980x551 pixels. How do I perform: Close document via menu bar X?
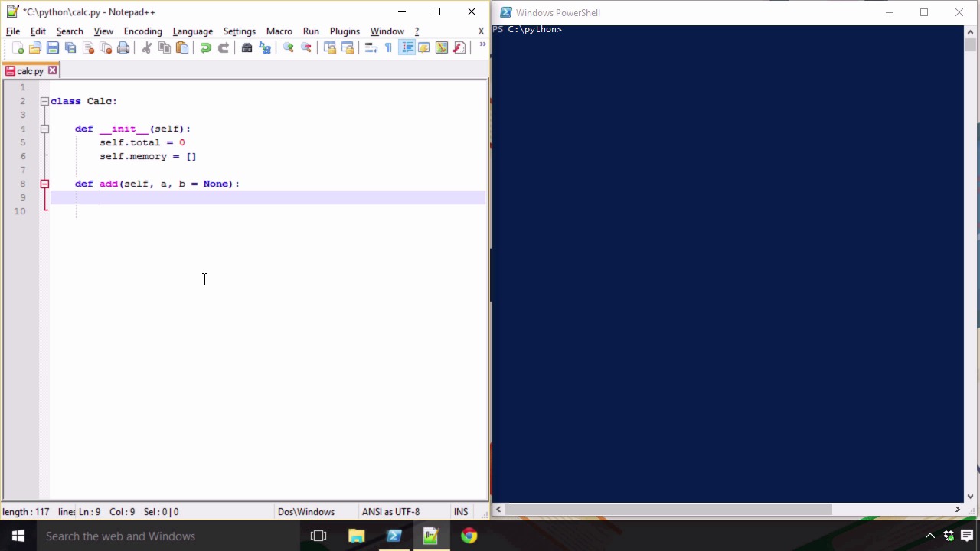pos(481,31)
